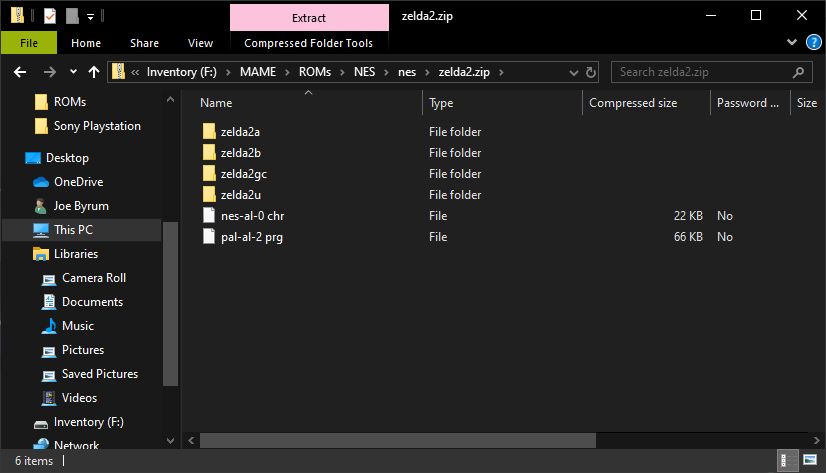This screenshot has width=826, height=473.
Task: Open Camera Roll library
Action: pos(94,278)
